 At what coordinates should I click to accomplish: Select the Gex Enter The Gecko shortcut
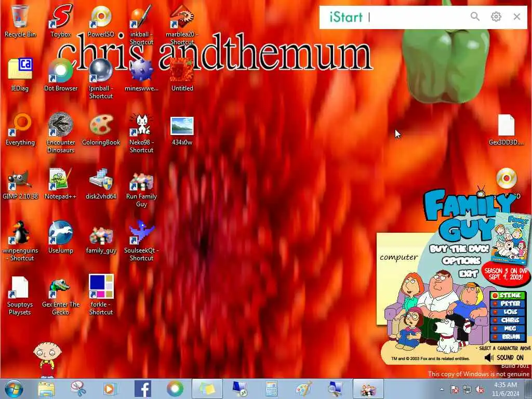[61, 288]
